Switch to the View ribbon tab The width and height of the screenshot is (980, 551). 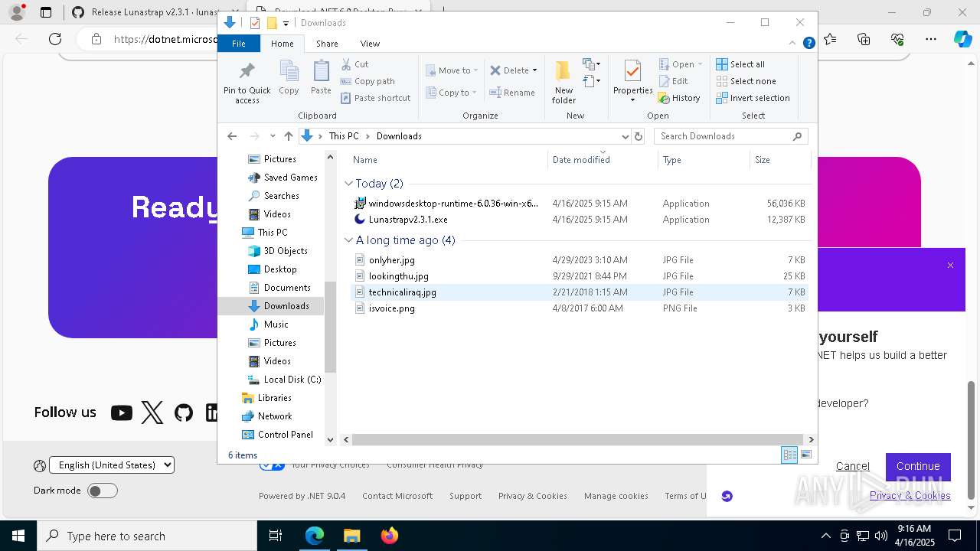[370, 44]
